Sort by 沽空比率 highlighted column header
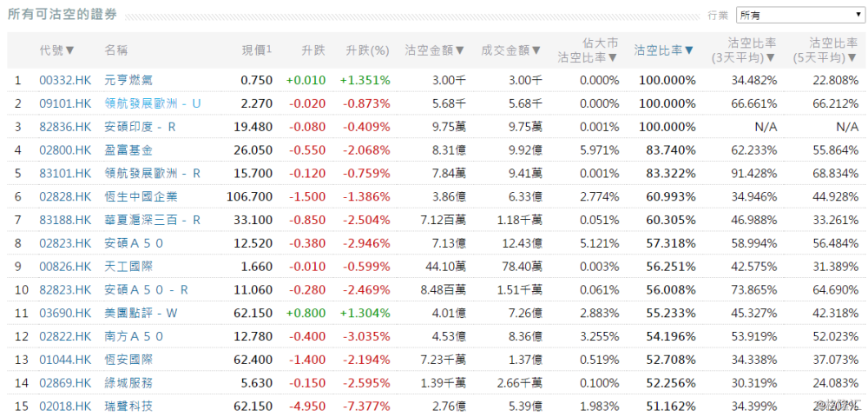The width and height of the screenshot is (868, 417). tap(664, 50)
